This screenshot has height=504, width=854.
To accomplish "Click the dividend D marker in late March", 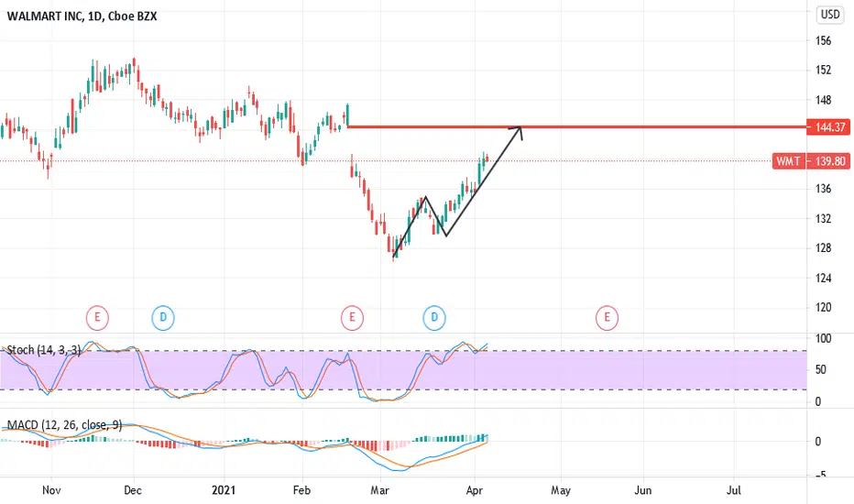I will pos(434,318).
